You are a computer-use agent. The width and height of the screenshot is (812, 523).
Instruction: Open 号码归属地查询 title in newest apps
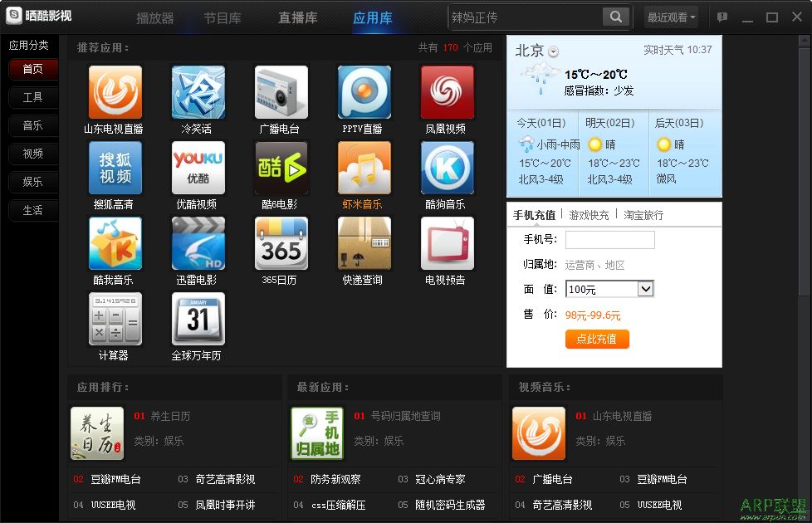click(405, 417)
